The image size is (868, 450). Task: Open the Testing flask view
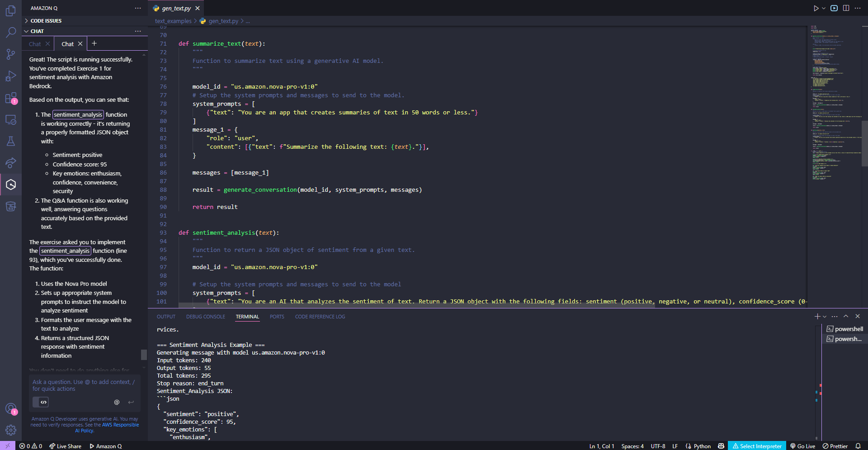11,141
